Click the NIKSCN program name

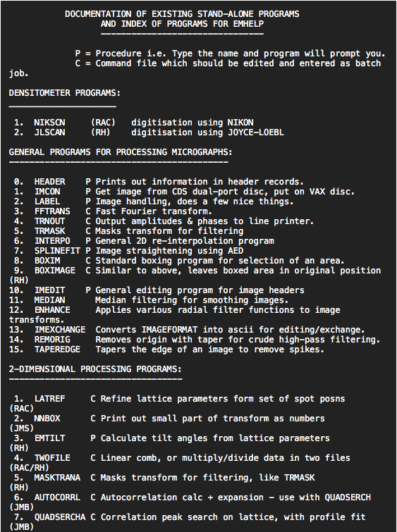(x=49, y=123)
